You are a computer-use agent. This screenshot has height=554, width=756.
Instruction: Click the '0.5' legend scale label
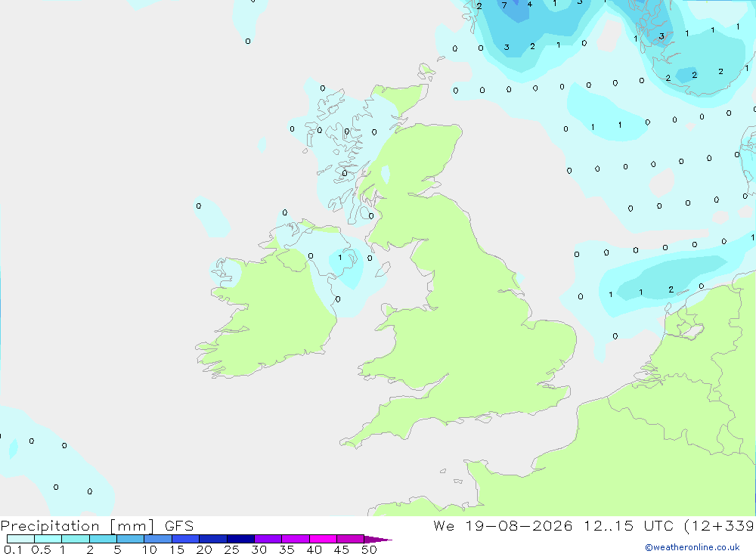pos(41,549)
